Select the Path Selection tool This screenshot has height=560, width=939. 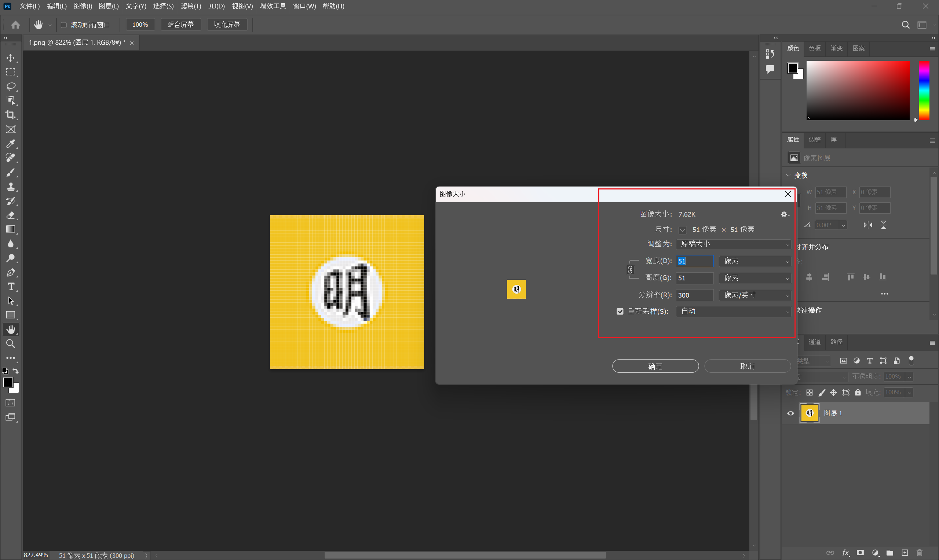11,301
